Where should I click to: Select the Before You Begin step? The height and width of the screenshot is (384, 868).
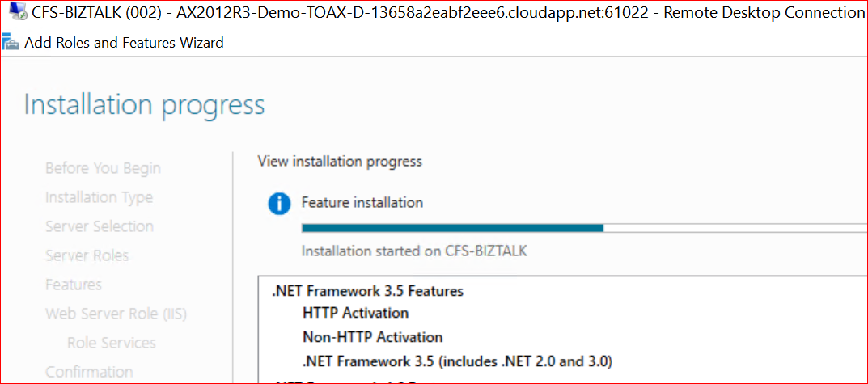pyautogui.click(x=103, y=168)
